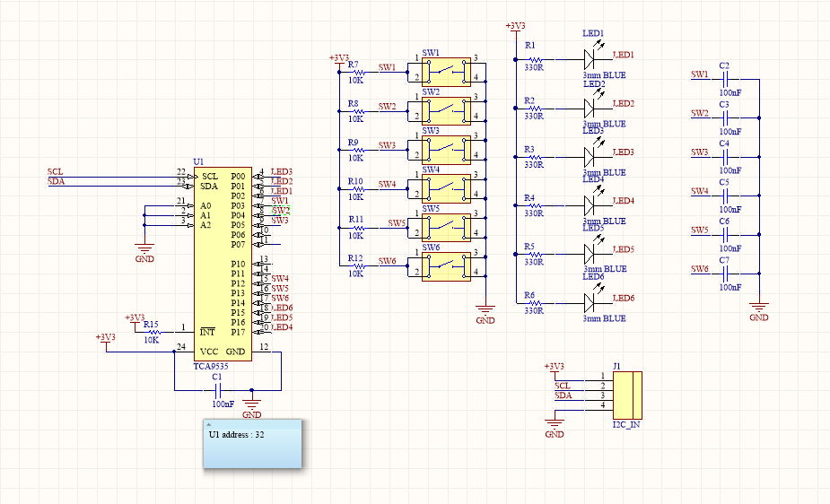Collapse the U1 address note triangle

(x=209, y=422)
